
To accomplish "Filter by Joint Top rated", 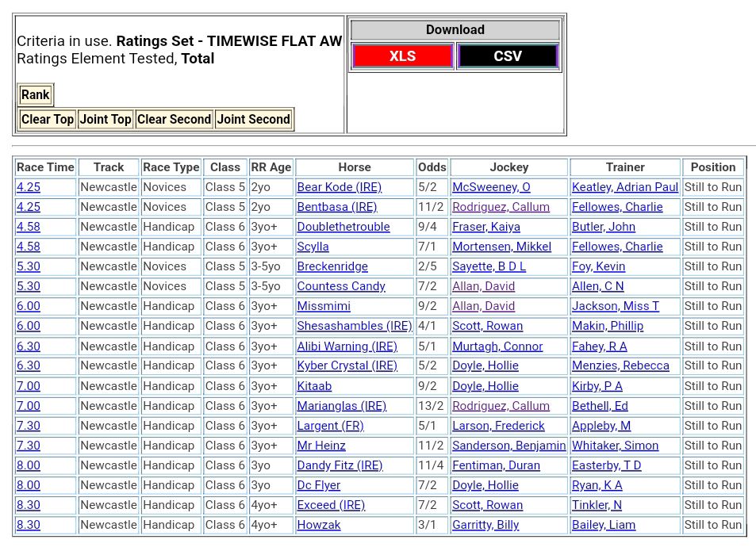I will coord(106,120).
